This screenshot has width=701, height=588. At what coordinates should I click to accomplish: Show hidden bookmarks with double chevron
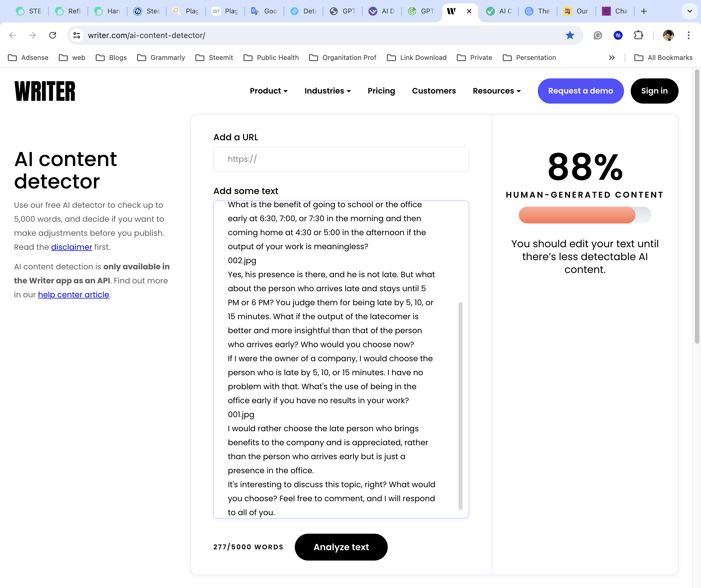612,58
